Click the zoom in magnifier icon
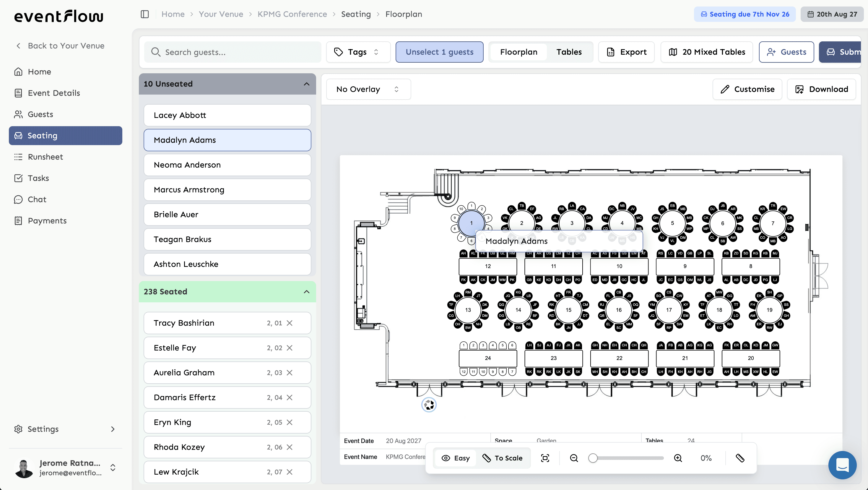 click(678, 458)
